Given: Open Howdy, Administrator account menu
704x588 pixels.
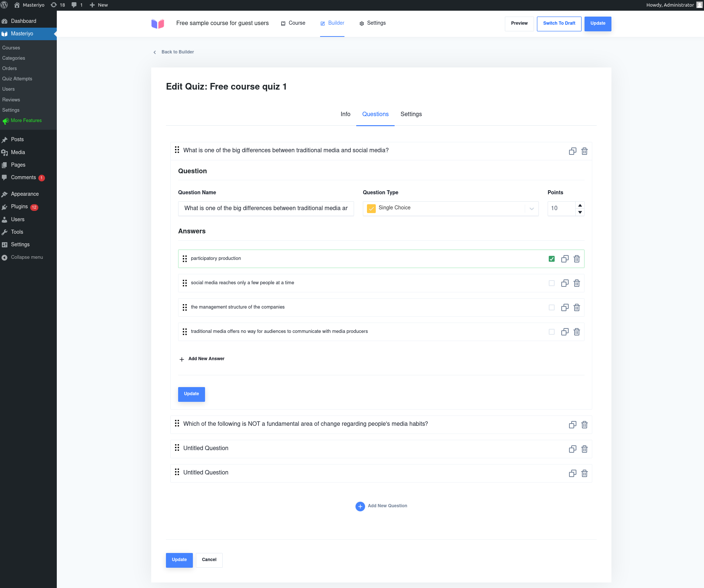Looking at the screenshot, I should pyautogui.click(x=674, y=5).
